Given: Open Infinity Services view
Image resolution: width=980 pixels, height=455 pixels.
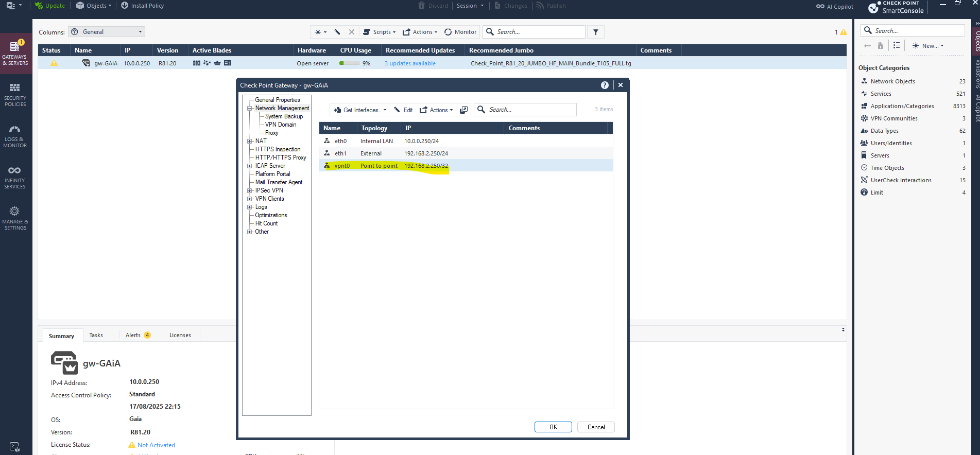Looking at the screenshot, I should coord(15,177).
